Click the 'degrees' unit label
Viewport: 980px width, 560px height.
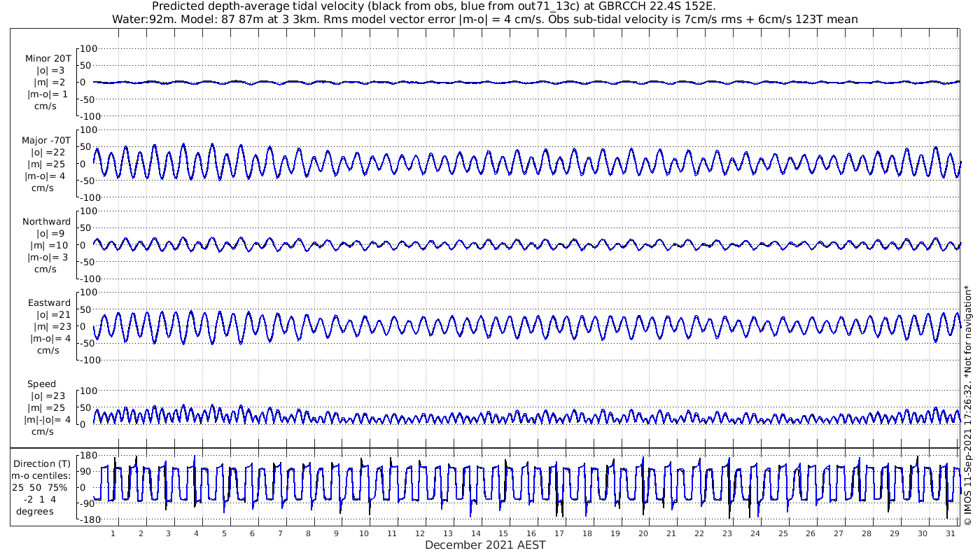coord(35,511)
